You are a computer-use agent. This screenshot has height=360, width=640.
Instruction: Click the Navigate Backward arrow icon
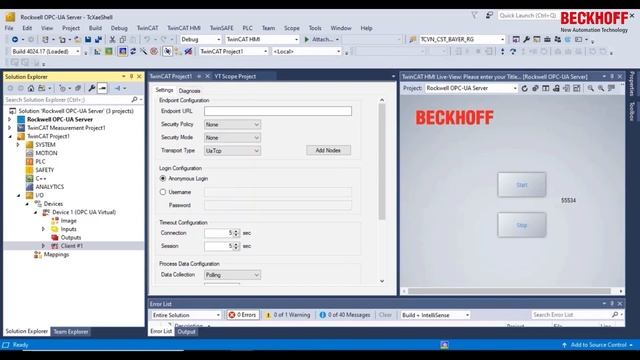pos(15,40)
